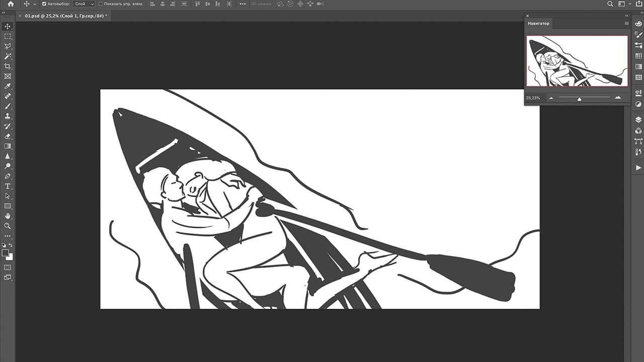Click the background color swatch
Image resolution: width=644 pixels, height=362 pixels.
[10, 257]
